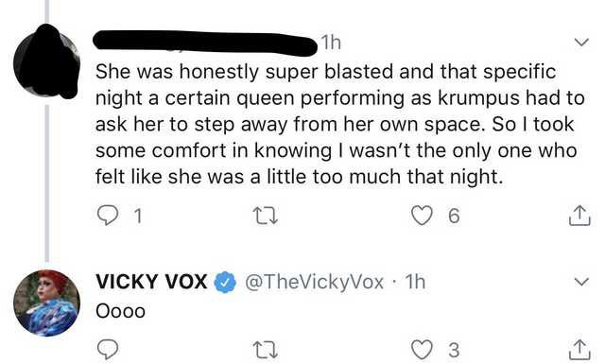605x364 pixels.
Task: Open the first tweet's 1h timestamp
Action: (x=331, y=43)
